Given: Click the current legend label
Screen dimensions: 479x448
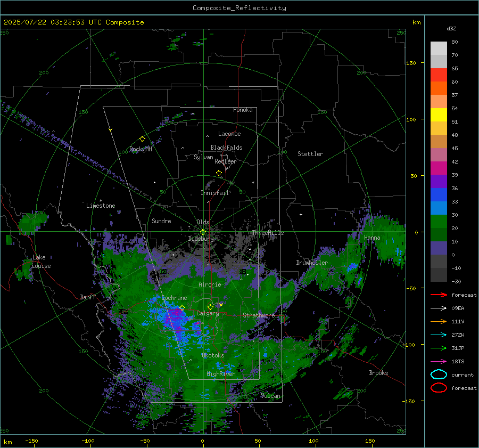Looking at the screenshot, I should point(463,374).
